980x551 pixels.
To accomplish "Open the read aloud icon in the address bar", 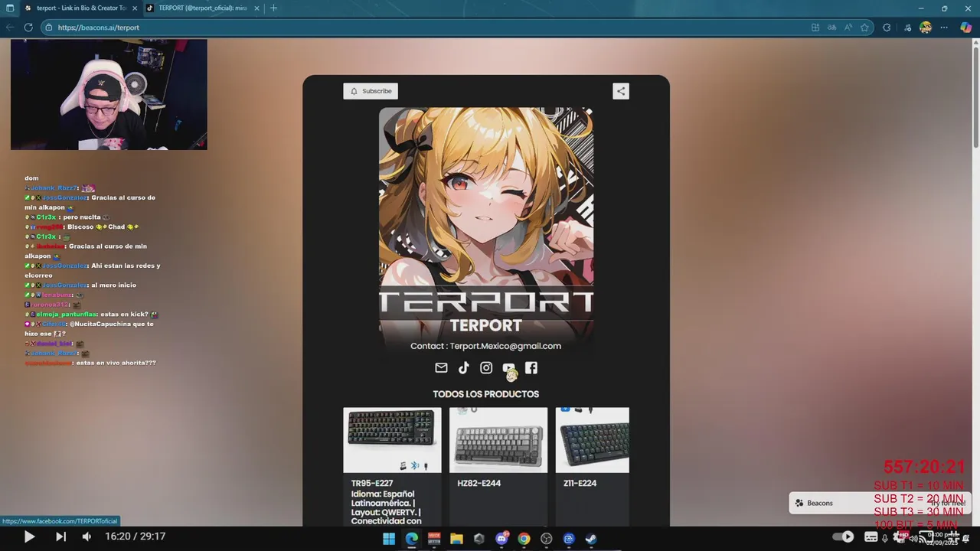I will coord(848,28).
